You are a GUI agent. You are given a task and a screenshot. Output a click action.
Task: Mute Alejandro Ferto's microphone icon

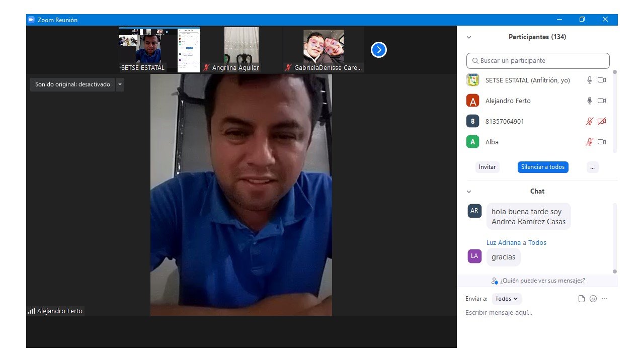click(589, 101)
